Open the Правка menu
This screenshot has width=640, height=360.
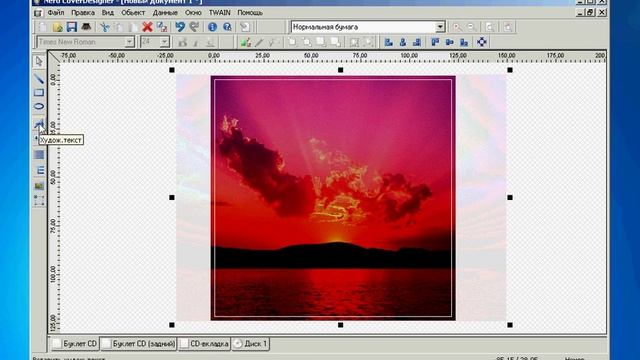tap(83, 13)
